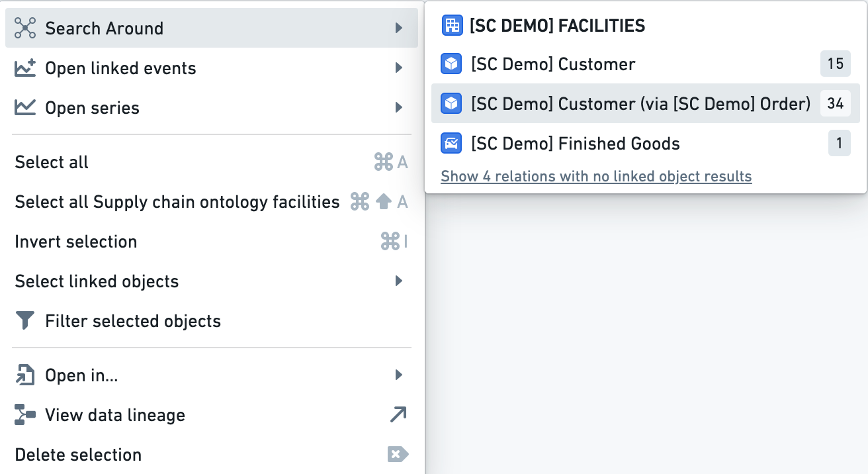The width and height of the screenshot is (868, 474).
Task: Click the [SC DEMO] FACILITIES header text
Action: pyautogui.click(x=557, y=26)
